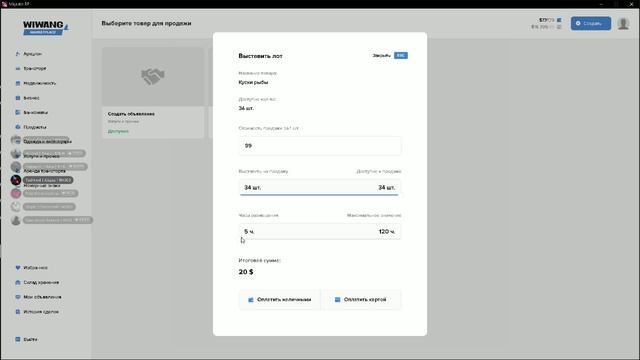Click the Аукцион gavel icon
This screenshot has width=640, height=360.
(x=18, y=54)
